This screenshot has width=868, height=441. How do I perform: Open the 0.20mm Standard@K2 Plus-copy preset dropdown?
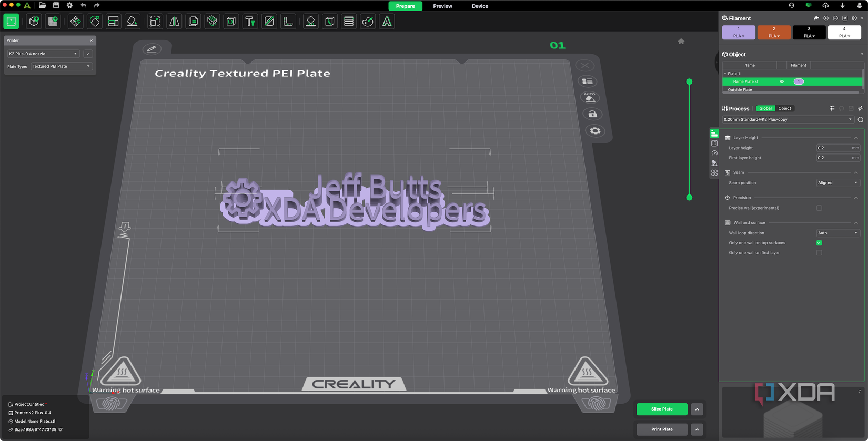pos(788,119)
